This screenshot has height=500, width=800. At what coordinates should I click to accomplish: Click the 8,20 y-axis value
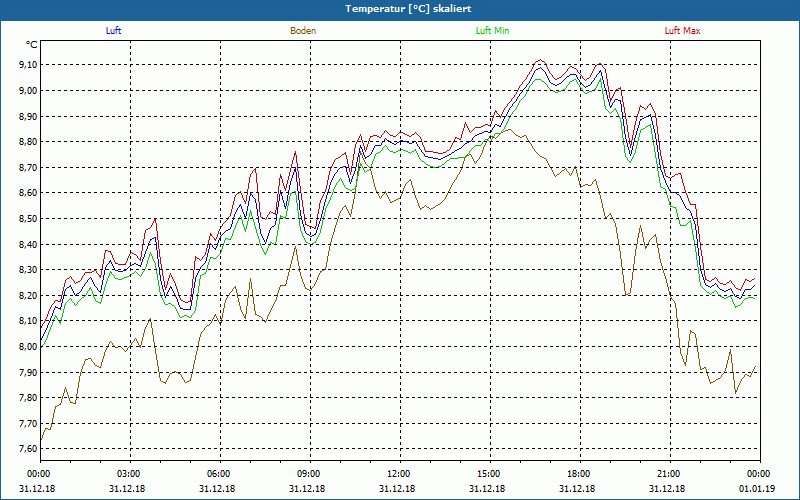coord(28,295)
